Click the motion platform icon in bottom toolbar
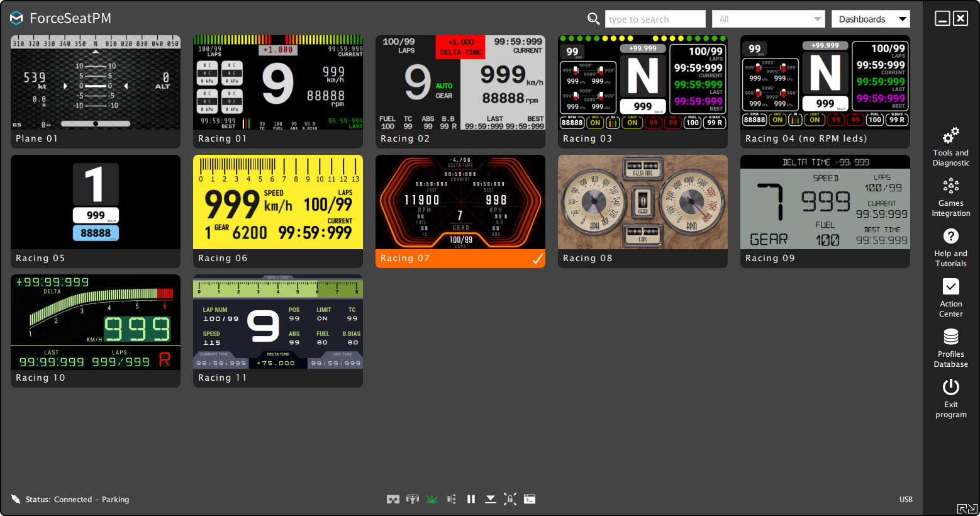 coord(413,499)
